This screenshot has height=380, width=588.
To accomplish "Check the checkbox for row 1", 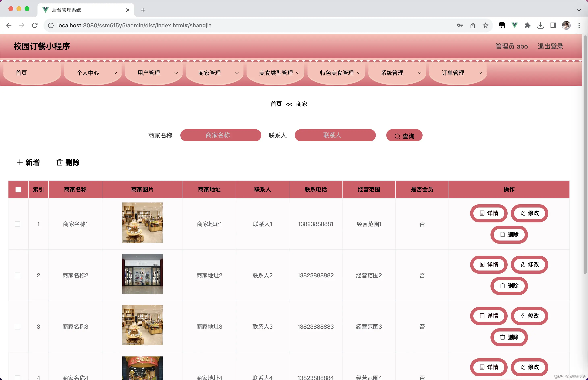I will pos(18,224).
